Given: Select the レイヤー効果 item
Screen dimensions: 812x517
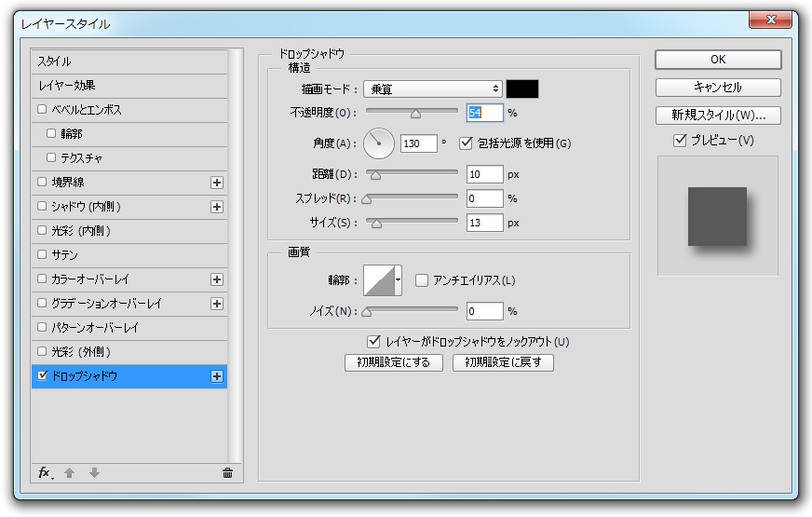Looking at the screenshot, I should tap(129, 86).
